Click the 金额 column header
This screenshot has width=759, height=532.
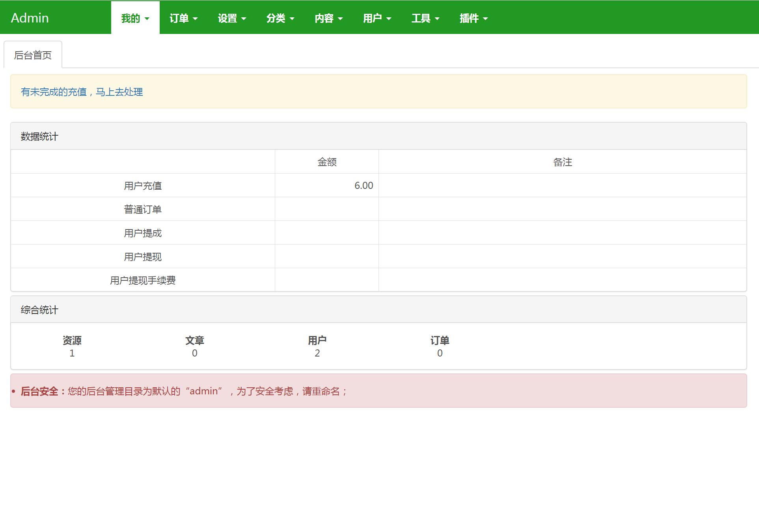327,162
